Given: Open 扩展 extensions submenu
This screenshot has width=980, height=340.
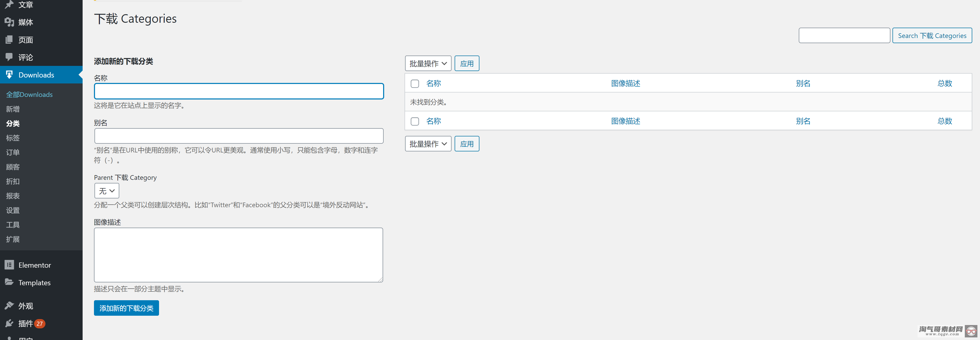Looking at the screenshot, I should (13, 239).
